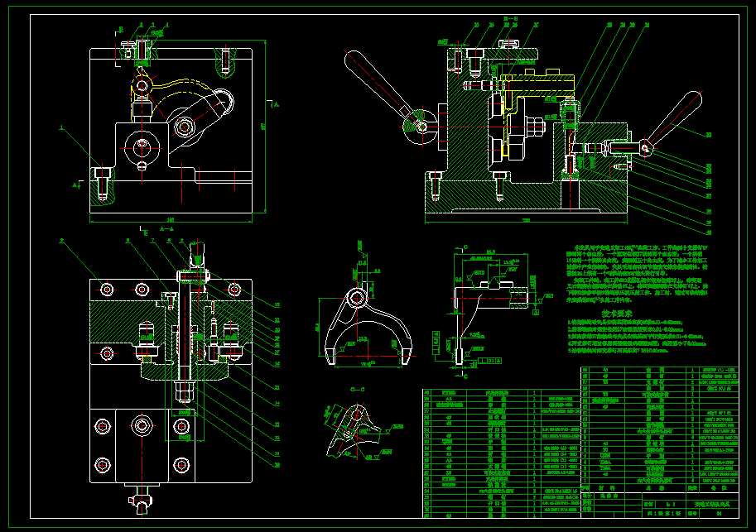Click the shift fork front view outline
Viewport: 756px width, 532px height.
coord(368,325)
